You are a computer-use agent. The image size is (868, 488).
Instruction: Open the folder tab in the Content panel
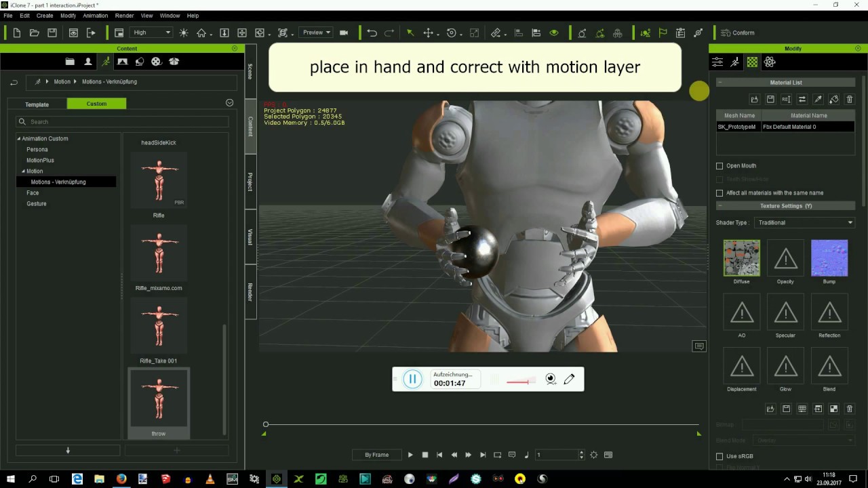coord(70,62)
